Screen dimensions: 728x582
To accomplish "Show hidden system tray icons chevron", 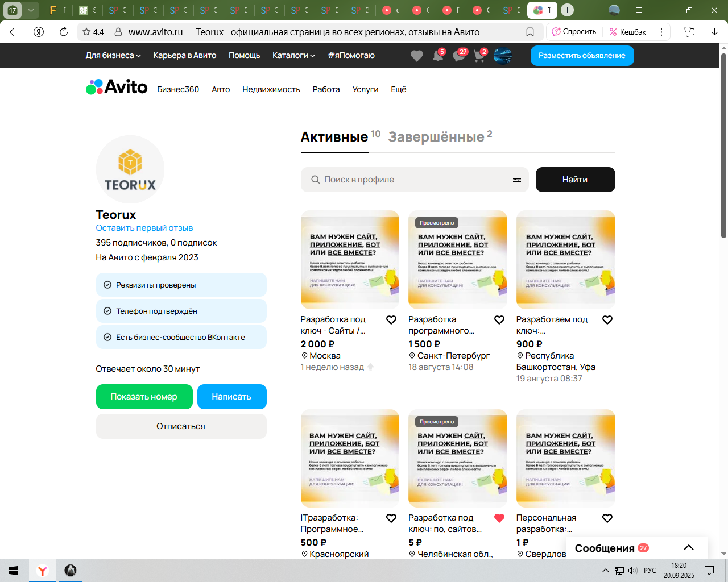I will pyautogui.click(x=606, y=571).
